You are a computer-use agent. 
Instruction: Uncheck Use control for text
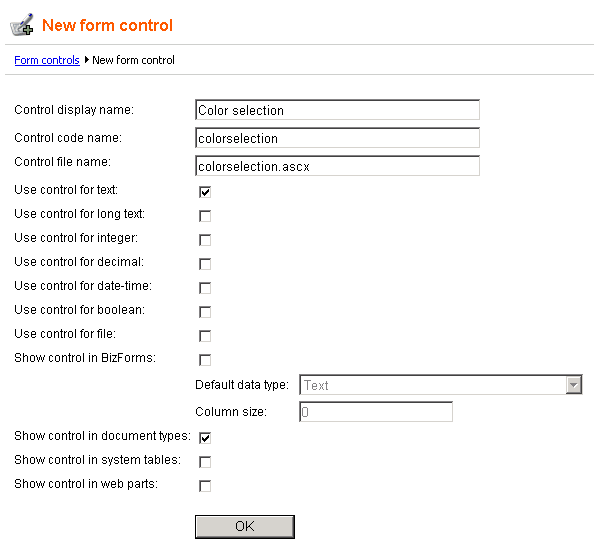(x=205, y=192)
